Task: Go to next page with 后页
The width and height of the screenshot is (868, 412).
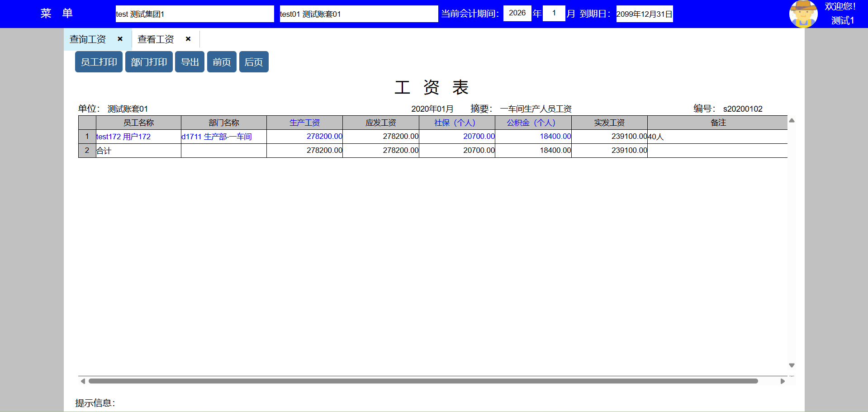Action: [254, 62]
